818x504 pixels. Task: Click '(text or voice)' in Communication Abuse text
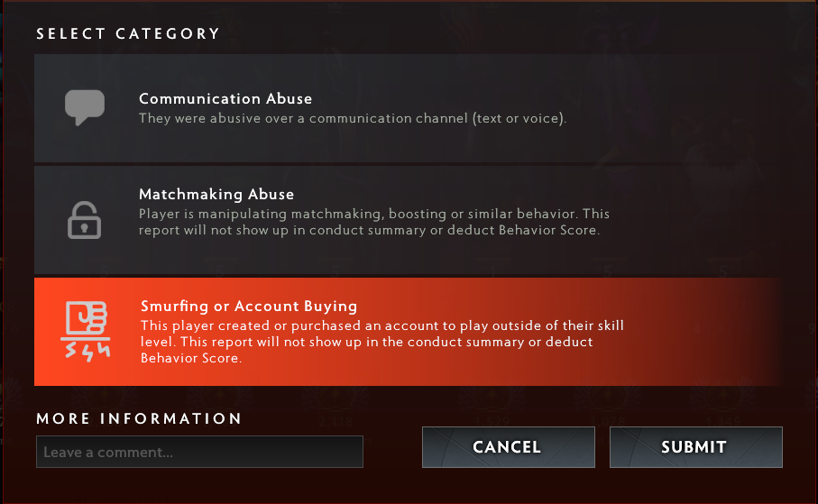coord(519,118)
